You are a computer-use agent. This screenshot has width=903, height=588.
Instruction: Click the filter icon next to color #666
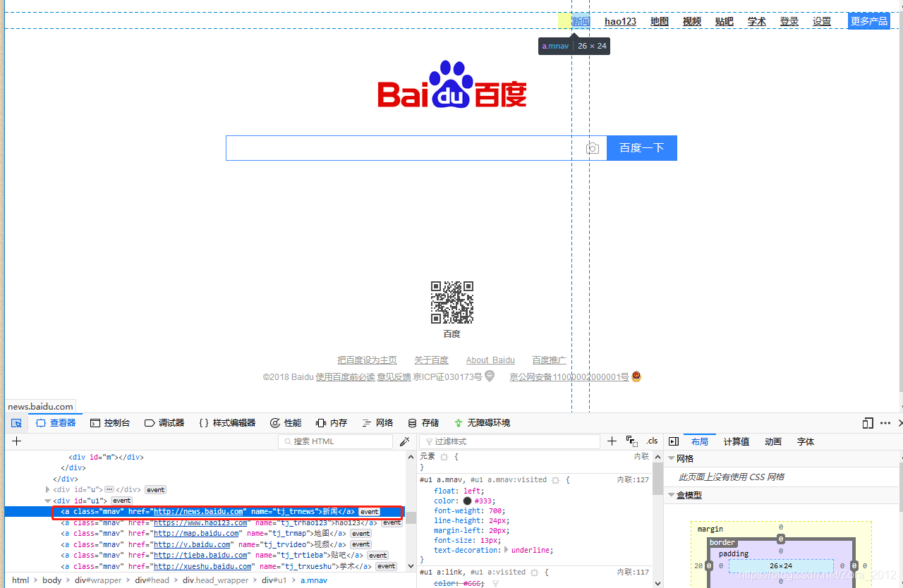(x=495, y=584)
